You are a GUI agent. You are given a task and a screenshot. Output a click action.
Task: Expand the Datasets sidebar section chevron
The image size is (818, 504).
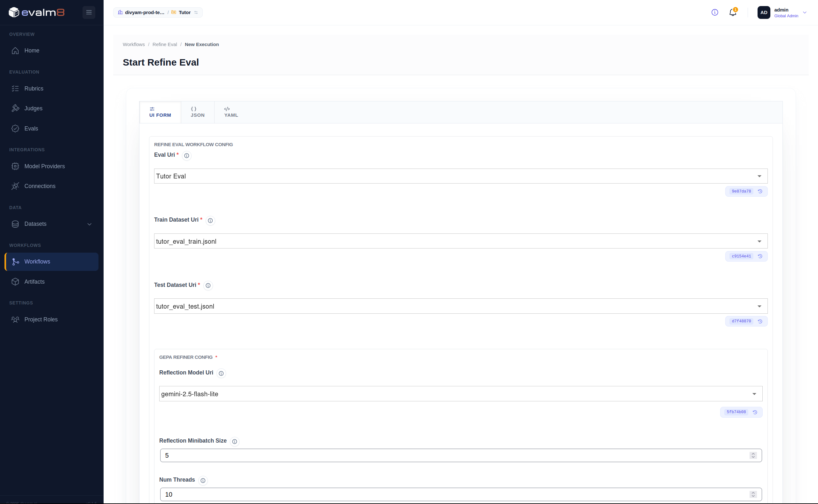point(89,224)
